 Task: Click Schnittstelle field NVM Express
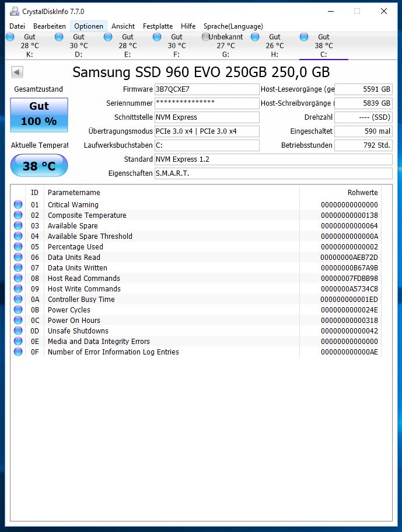tap(207, 117)
